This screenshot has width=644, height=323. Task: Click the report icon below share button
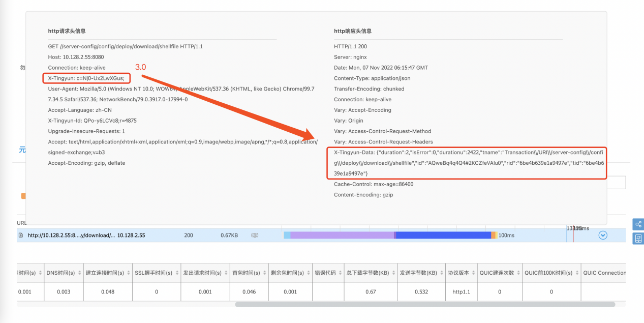pyautogui.click(x=638, y=238)
